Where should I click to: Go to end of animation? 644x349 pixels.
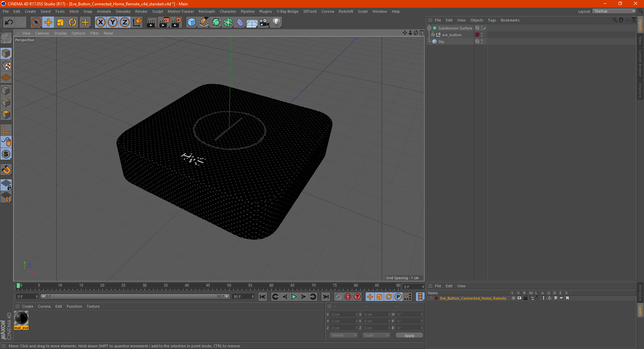[325, 297]
